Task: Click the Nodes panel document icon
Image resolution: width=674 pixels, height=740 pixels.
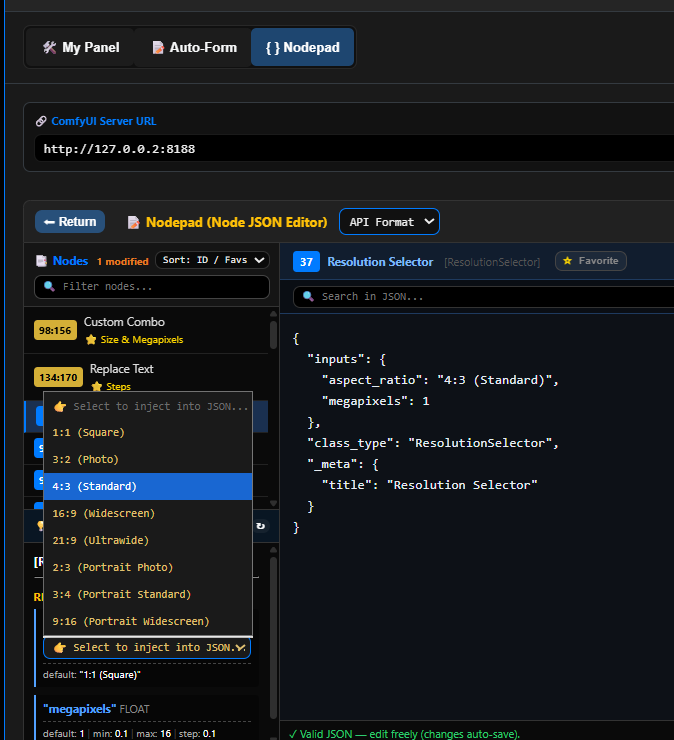Action: tap(42, 261)
